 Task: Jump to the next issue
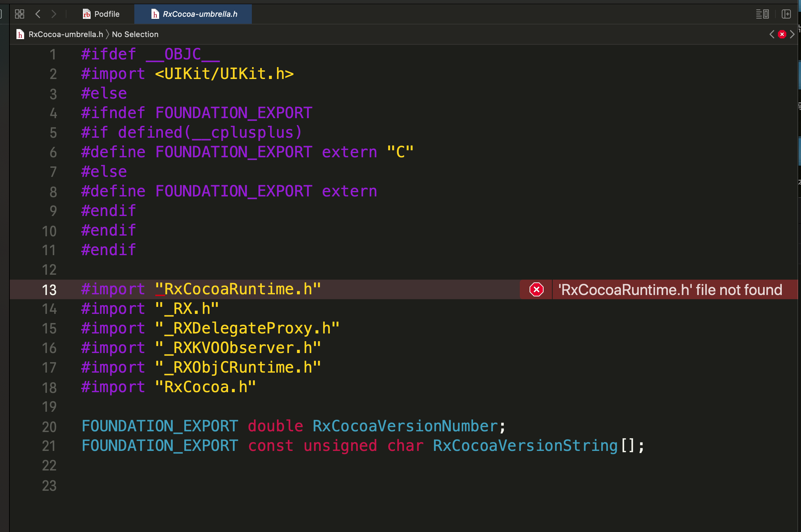[x=792, y=34]
